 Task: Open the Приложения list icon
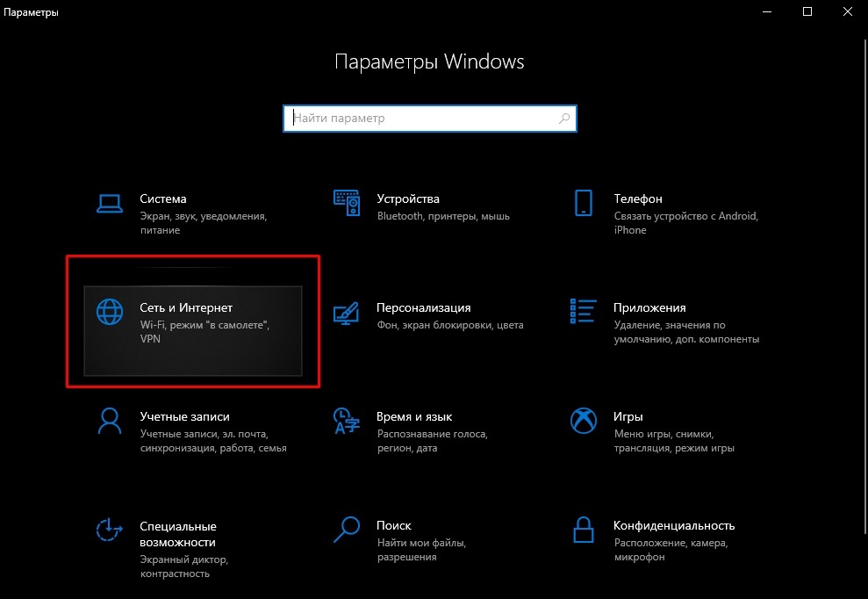584,311
